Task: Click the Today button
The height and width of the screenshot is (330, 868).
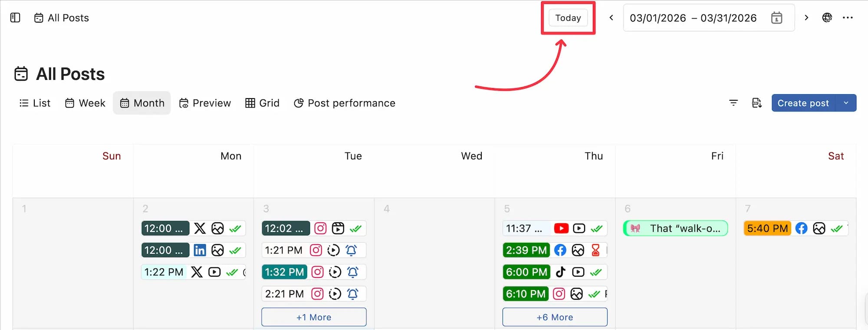Action: pyautogui.click(x=568, y=18)
